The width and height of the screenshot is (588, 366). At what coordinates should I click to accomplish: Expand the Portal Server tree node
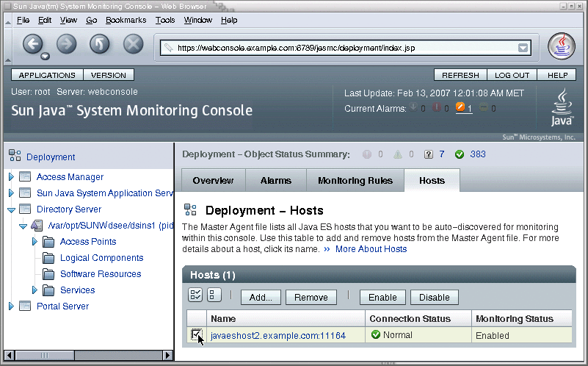tap(11, 306)
